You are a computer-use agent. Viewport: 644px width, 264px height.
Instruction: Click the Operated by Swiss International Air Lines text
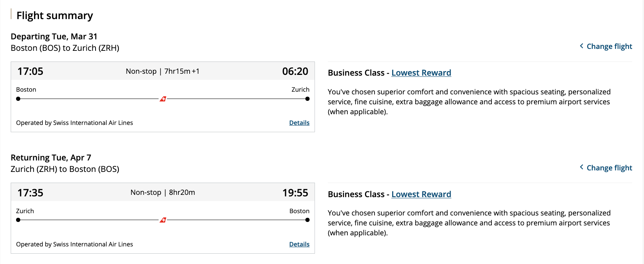(75, 123)
